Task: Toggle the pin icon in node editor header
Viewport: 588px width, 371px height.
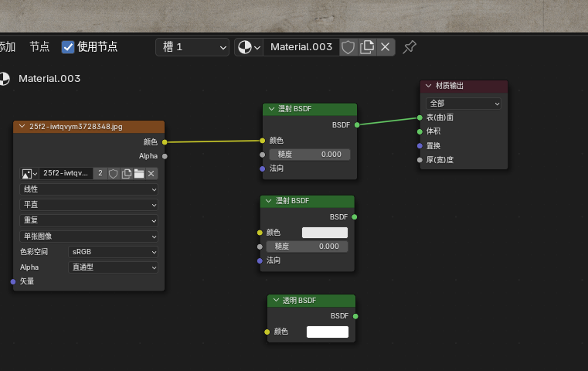Action: tap(409, 47)
